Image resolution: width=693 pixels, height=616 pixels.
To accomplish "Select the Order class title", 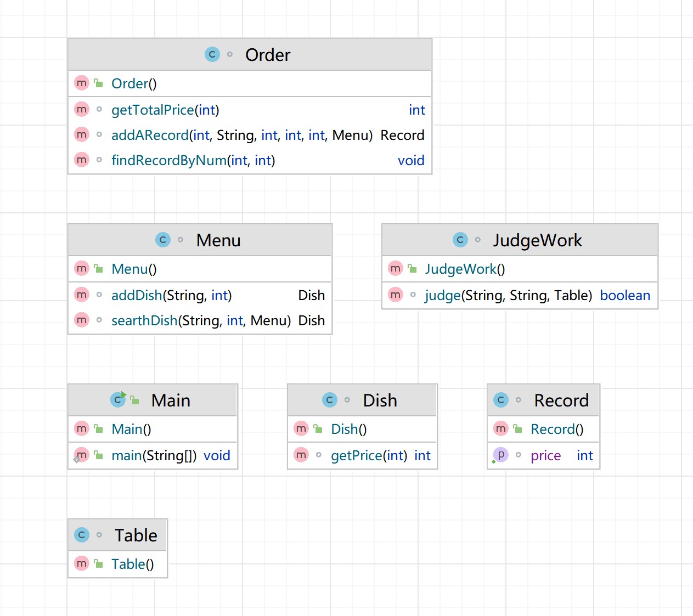I will [268, 55].
